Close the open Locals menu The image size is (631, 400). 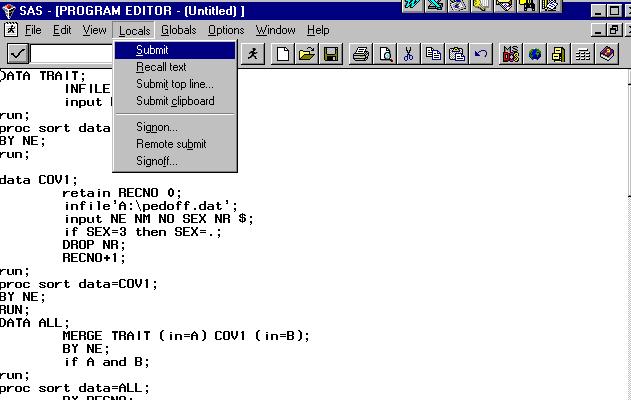click(x=134, y=31)
